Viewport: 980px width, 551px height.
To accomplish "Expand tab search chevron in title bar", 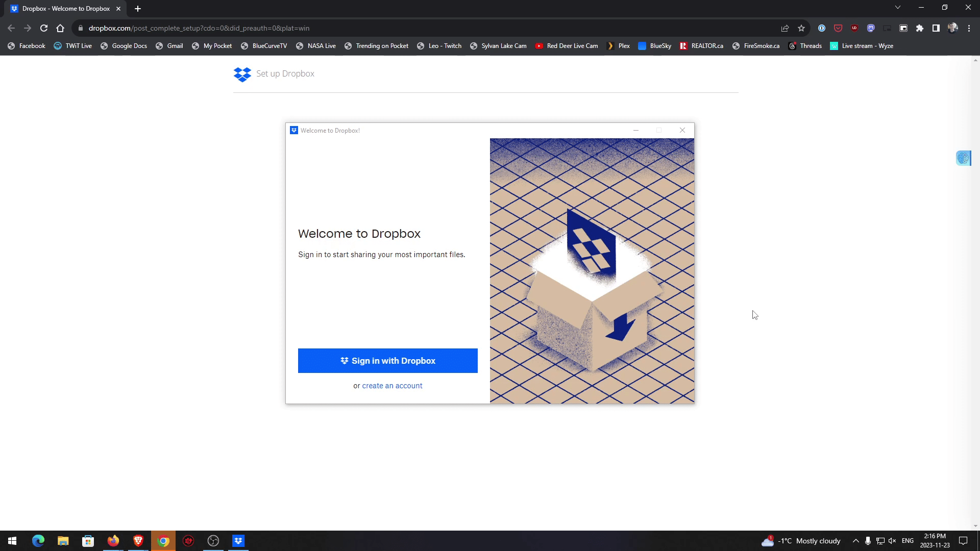I will (x=898, y=7).
